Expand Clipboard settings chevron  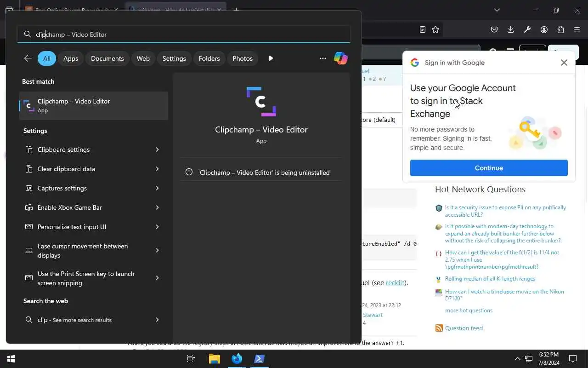coord(157,149)
